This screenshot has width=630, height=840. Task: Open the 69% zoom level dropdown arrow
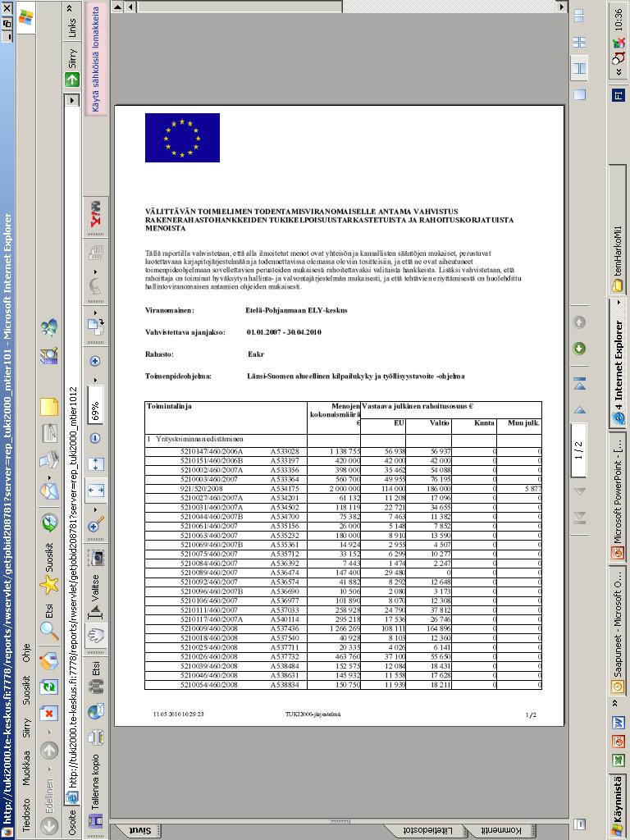[x=95, y=380]
